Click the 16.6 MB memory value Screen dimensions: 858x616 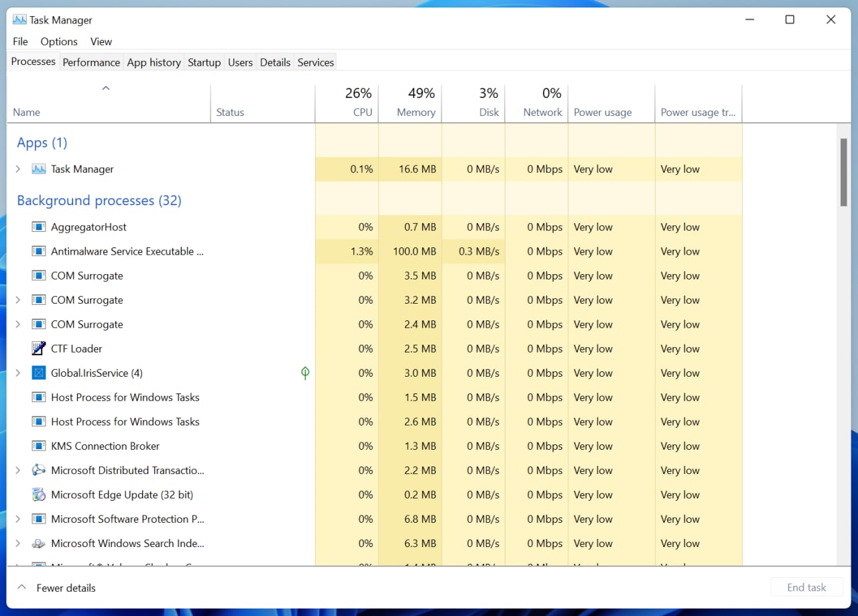[x=417, y=169]
